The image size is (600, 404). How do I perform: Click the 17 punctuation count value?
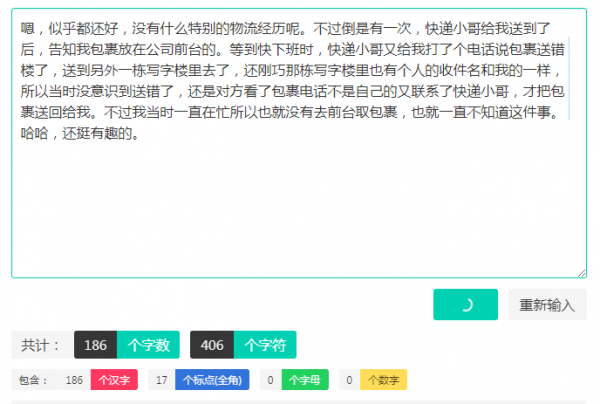click(161, 380)
